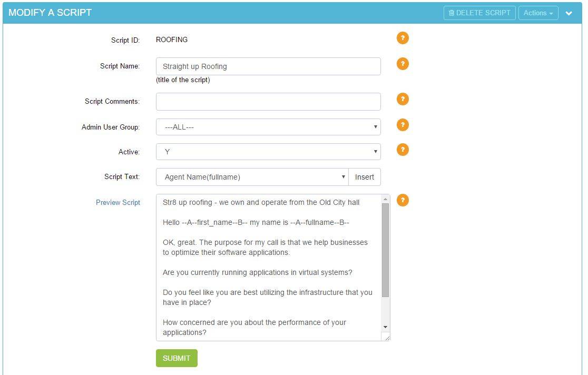Click the Modify A Script heading

click(50, 13)
